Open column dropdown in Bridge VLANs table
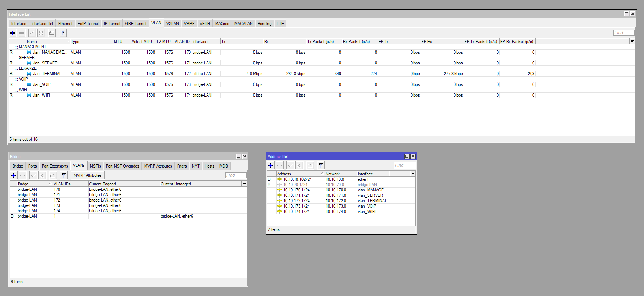The width and height of the screenshot is (644, 296). point(244,184)
